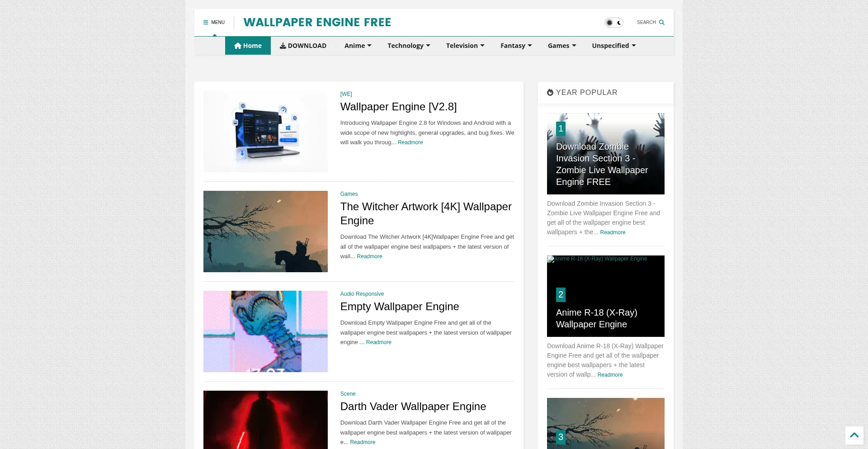Viewport: 868px width, 449px height.
Task: Click Readmore under Zombie Invasion description
Action: [613, 232]
